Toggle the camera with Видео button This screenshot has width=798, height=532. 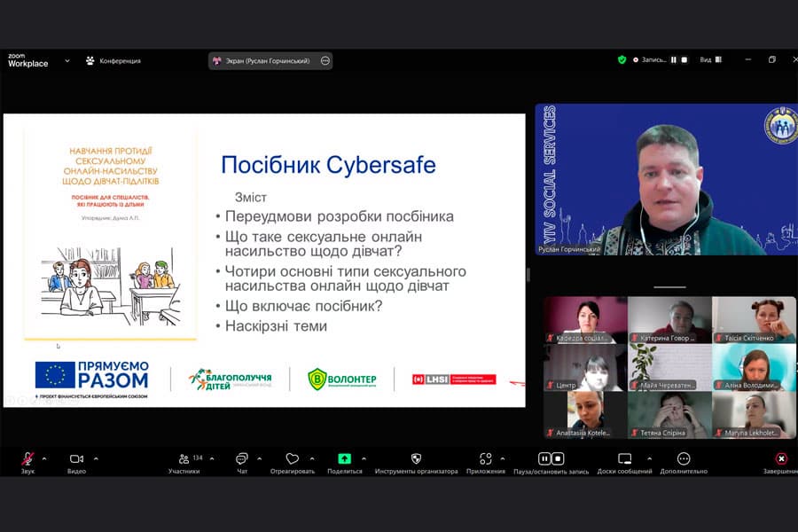coord(76,458)
